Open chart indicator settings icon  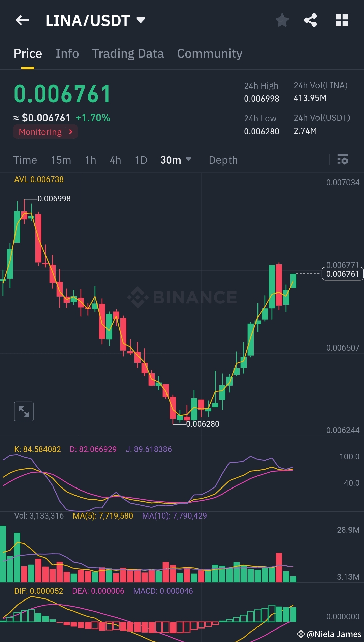pyautogui.click(x=343, y=159)
